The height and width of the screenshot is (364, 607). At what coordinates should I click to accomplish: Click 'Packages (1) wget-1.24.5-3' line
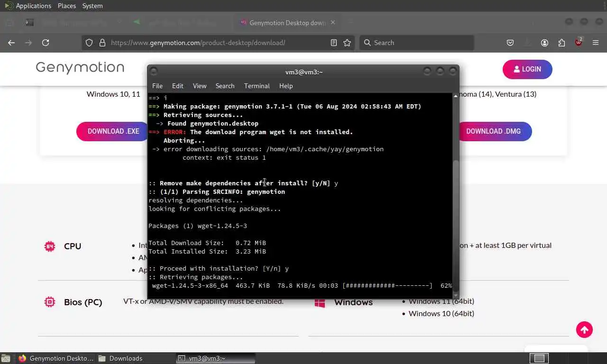[x=198, y=226]
